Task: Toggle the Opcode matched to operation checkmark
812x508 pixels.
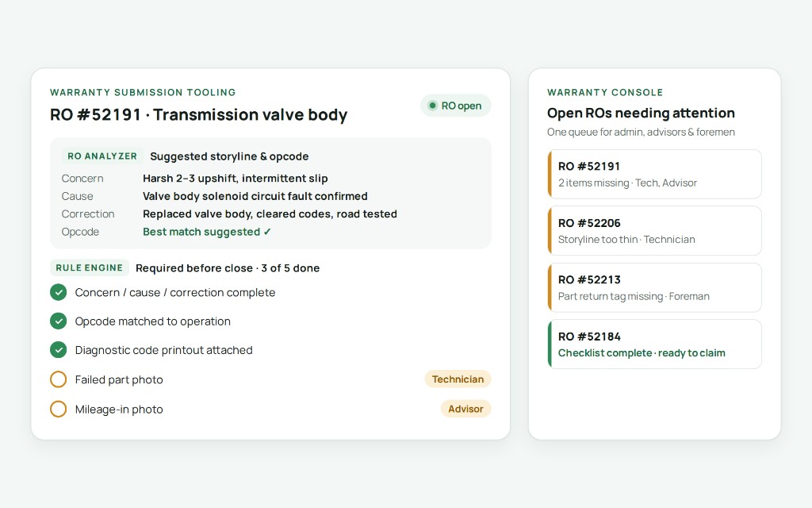Action: click(x=59, y=321)
